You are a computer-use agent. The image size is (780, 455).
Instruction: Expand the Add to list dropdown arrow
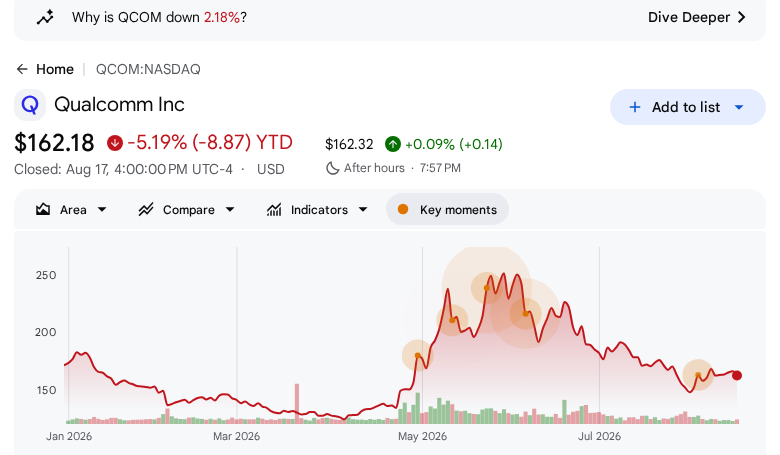pyautogui.click(x=739, y=107)
